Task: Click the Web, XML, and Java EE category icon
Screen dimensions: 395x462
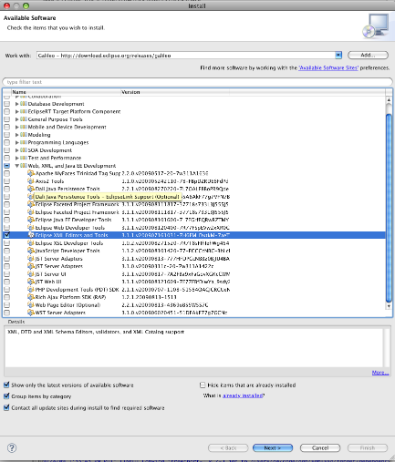Action: coord(23,166)
